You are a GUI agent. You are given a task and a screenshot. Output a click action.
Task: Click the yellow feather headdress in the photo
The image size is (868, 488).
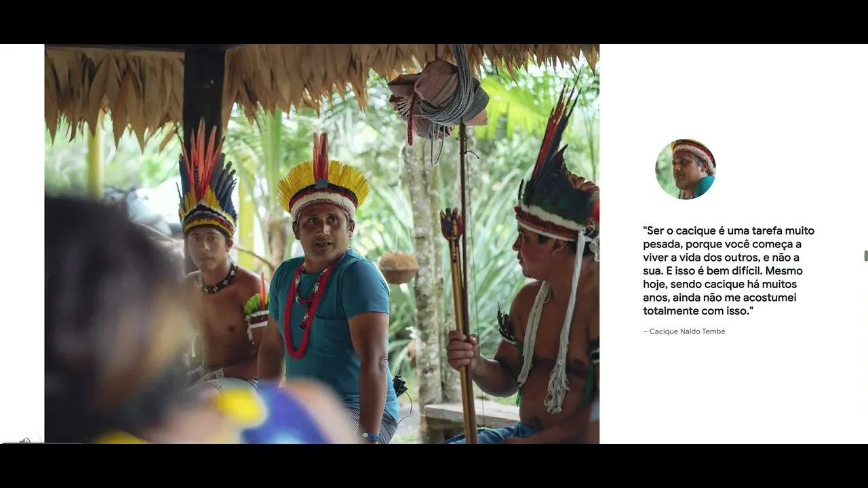[x=323, y=178]
